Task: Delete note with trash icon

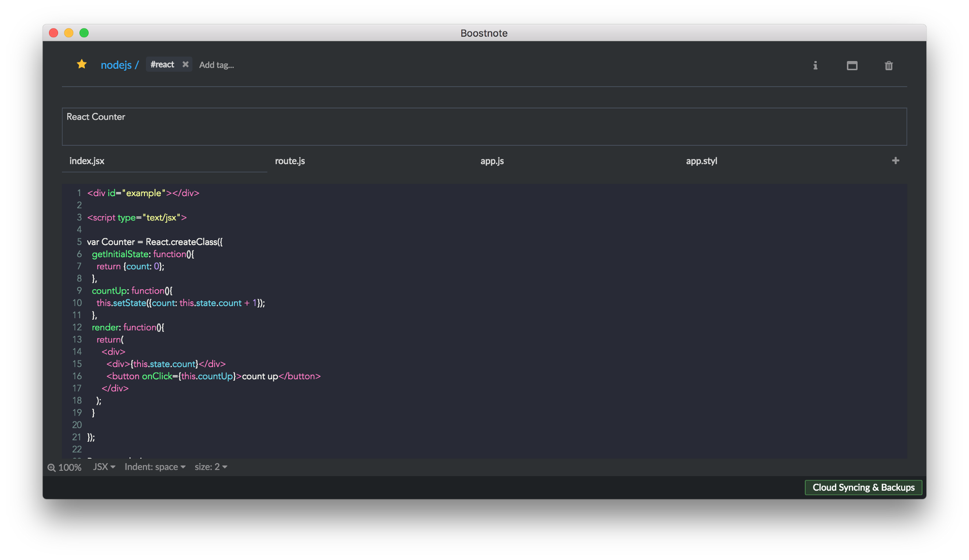Action: 889,65
